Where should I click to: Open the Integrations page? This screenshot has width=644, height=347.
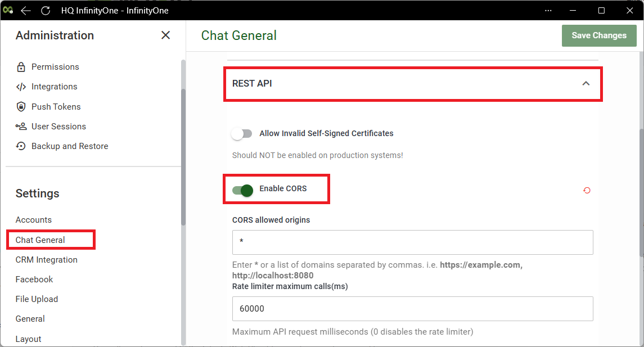tap(54, 87)
